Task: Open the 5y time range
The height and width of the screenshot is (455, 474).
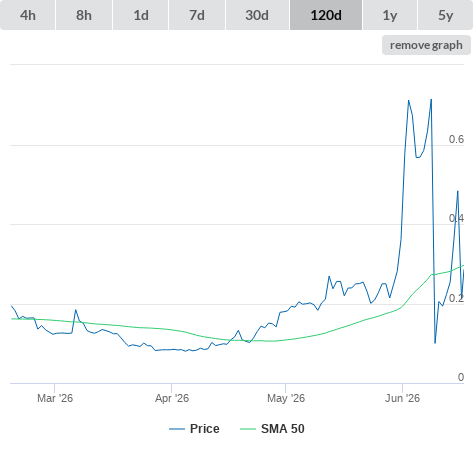Action: click(x=445, y=15)
